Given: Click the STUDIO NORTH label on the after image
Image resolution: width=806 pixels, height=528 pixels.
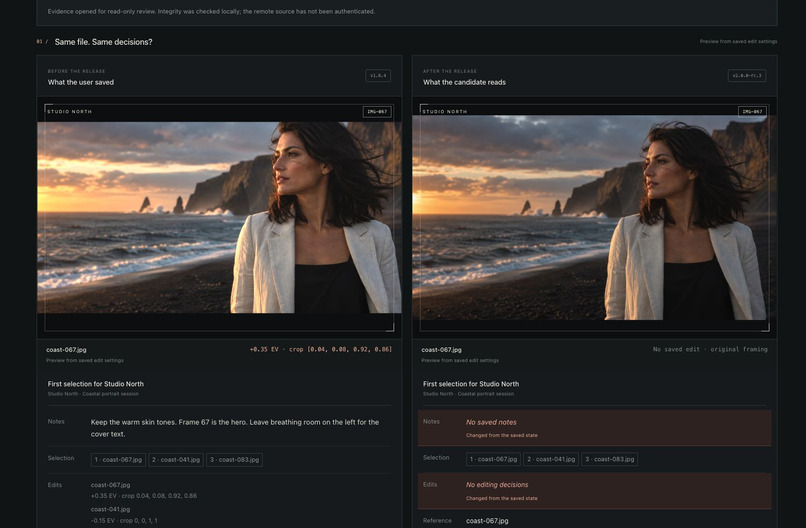Looking at the screenshot, I should (x=445, y=112).
